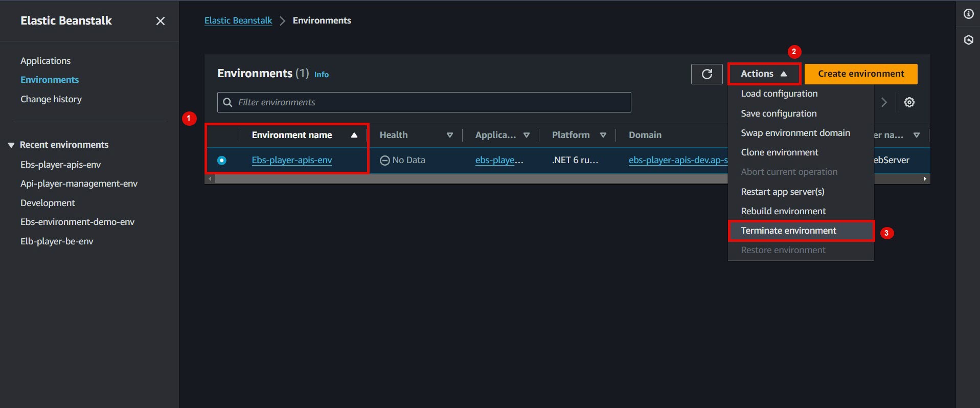The height and width of the screenshot is (408, 980).
Task: Go to Environments in sidebar
Action: 50,80
